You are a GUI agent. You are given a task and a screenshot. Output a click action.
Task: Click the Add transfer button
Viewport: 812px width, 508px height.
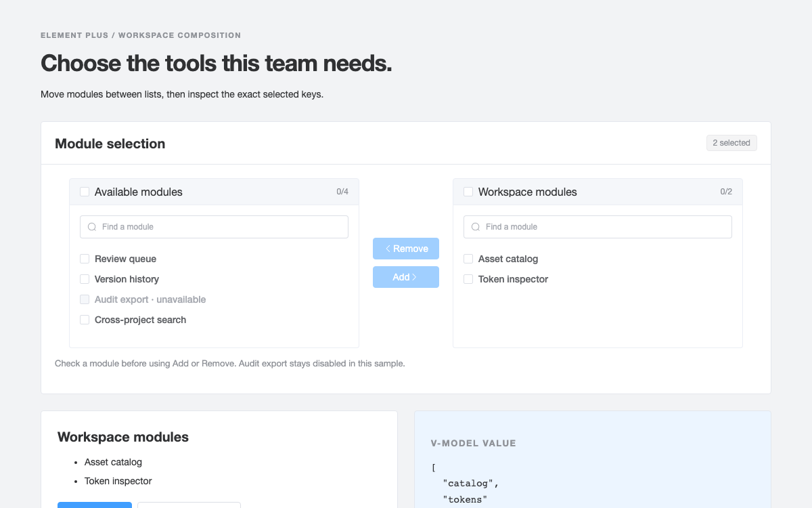coord(406,277)
